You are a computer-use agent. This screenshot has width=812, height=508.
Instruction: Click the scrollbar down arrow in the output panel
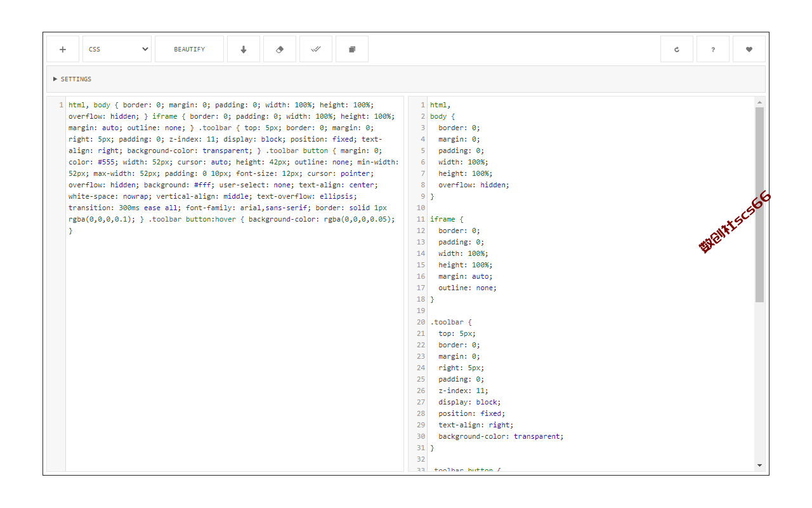point(760,465)
